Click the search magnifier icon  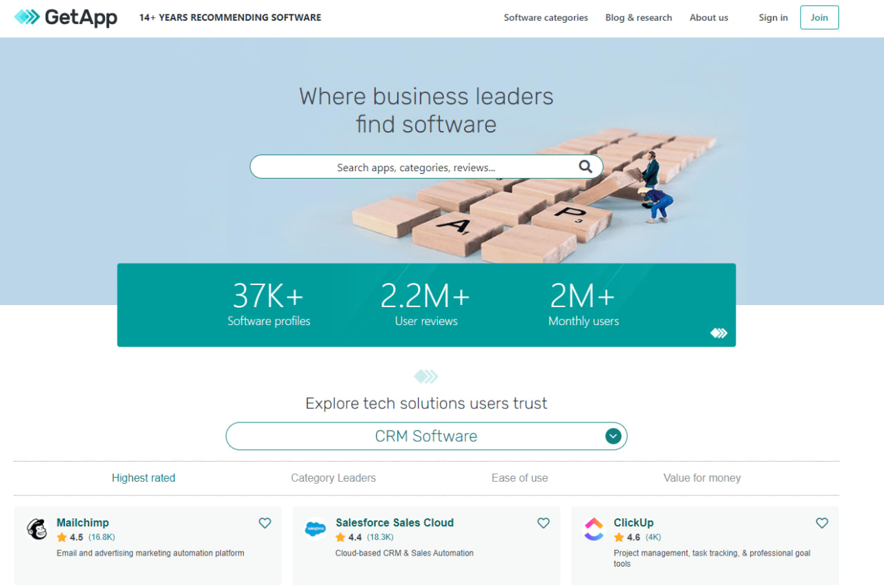pos(586,166)
